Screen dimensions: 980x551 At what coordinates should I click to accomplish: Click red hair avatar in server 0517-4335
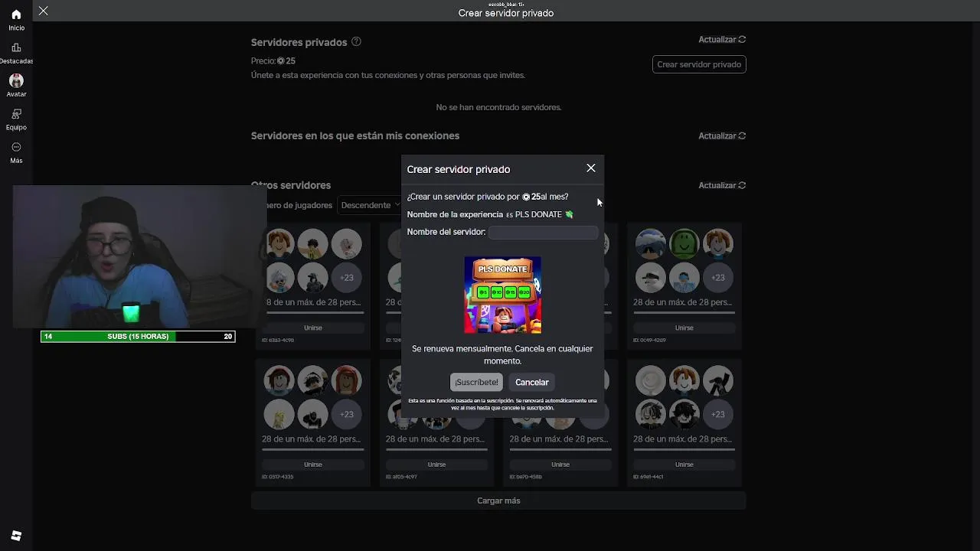347,380
